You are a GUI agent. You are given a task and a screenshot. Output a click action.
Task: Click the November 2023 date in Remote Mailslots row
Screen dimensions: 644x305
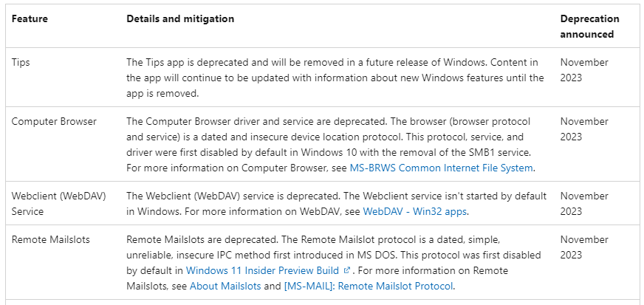coord(584,247)
